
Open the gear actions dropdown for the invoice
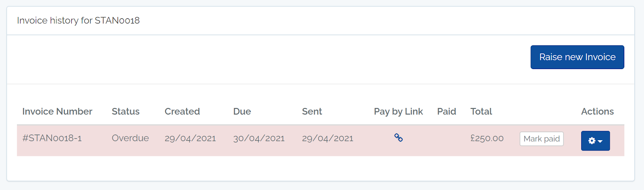595,141
